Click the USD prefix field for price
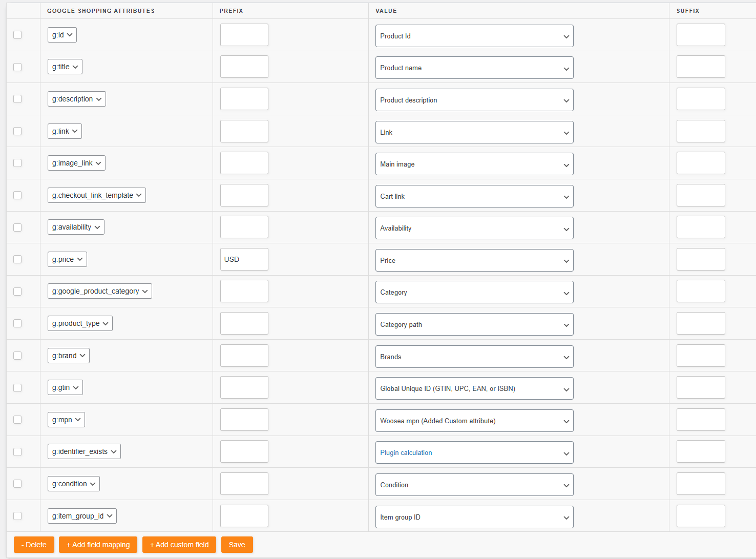 pyautogui.click(x=244, y=259)
